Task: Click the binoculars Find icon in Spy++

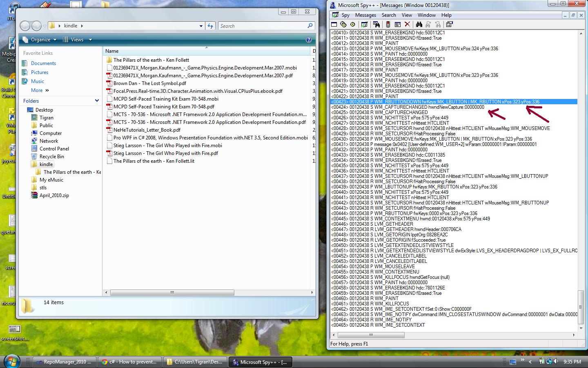Action: click(419, 24)
